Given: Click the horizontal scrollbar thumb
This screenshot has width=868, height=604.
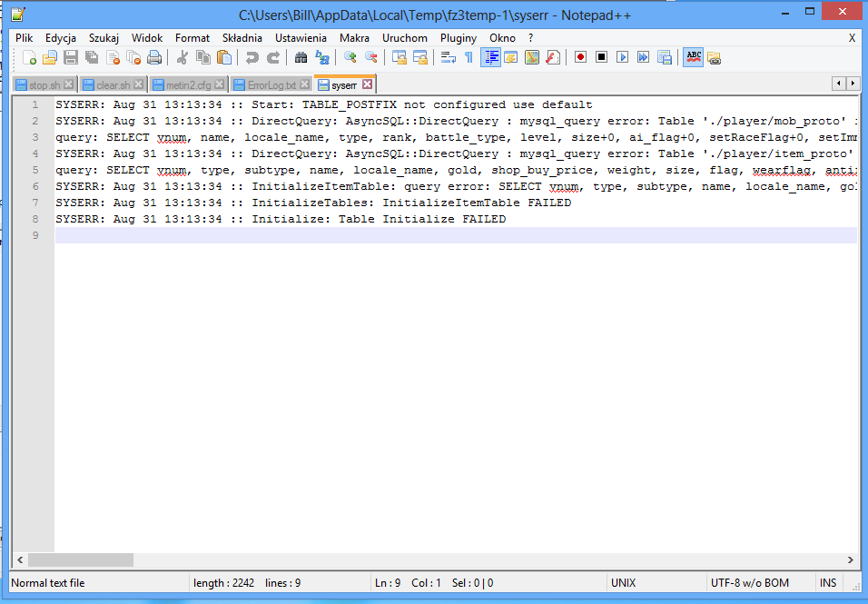Looking at the screenshot, I should click(81, 559).
